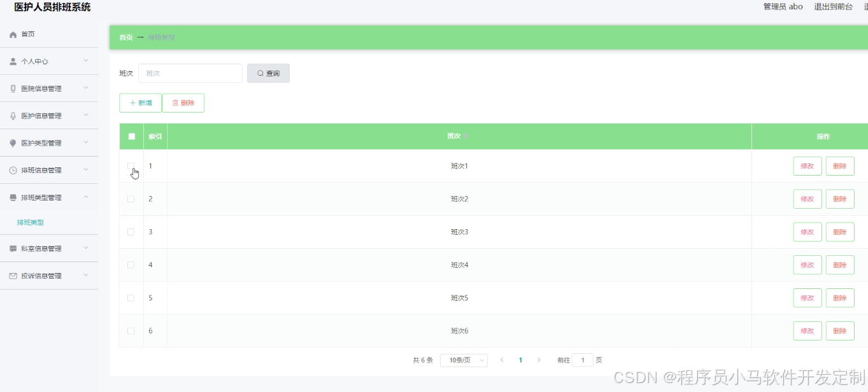This screenshot has width=868, height=392.
Task: Click 删除 for row 班次6
Action: pyautogui.click(x=840, y=332)
